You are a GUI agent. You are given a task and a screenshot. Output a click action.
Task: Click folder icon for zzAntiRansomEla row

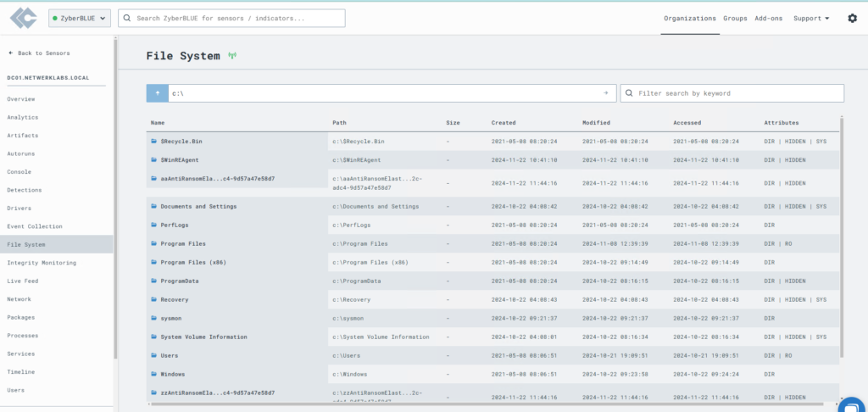154,393
